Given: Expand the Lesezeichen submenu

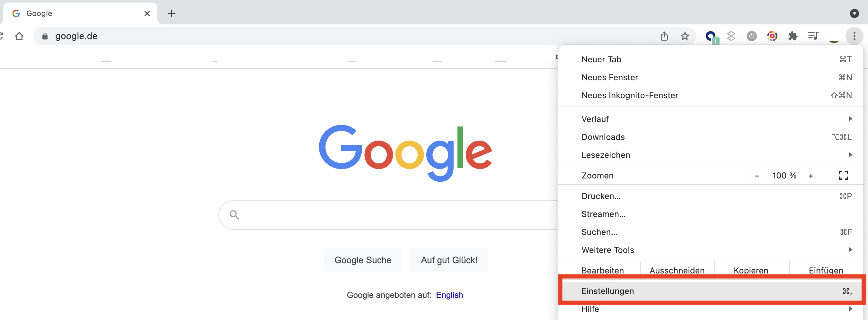Looking at the screenshot, I should point(710,155).
